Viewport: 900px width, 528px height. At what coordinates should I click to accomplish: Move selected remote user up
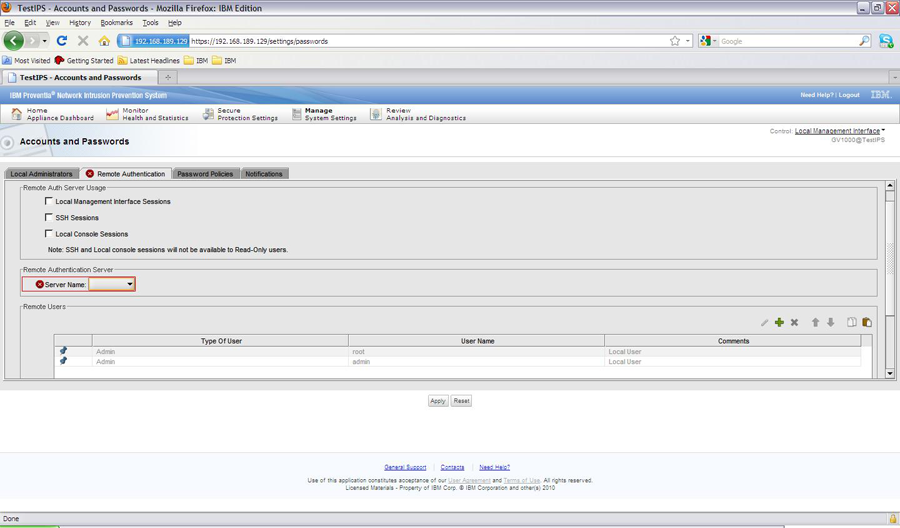pyautogui.click(x=815, y=323)
